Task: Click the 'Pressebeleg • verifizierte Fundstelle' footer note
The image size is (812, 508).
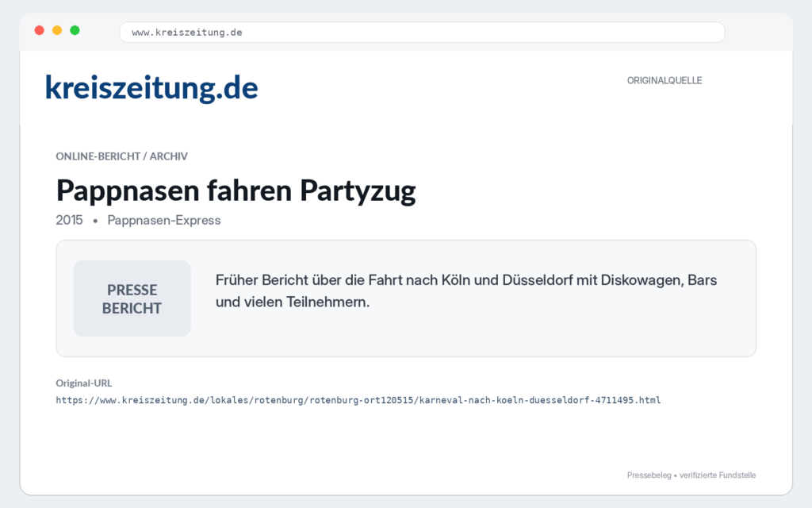Action: (x=691, y=475)
